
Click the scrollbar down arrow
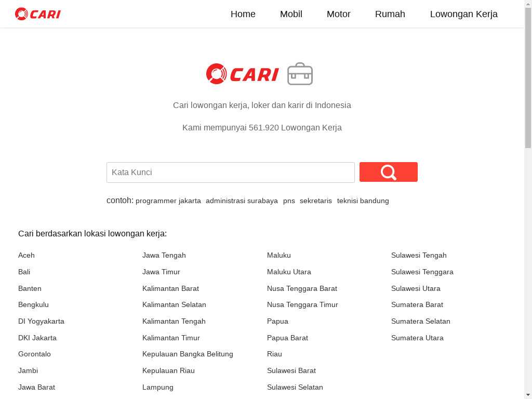click(528, 395)
